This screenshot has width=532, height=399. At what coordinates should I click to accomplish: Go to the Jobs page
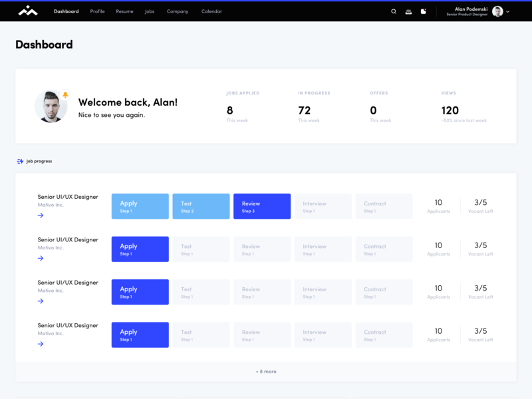[149, 11]
